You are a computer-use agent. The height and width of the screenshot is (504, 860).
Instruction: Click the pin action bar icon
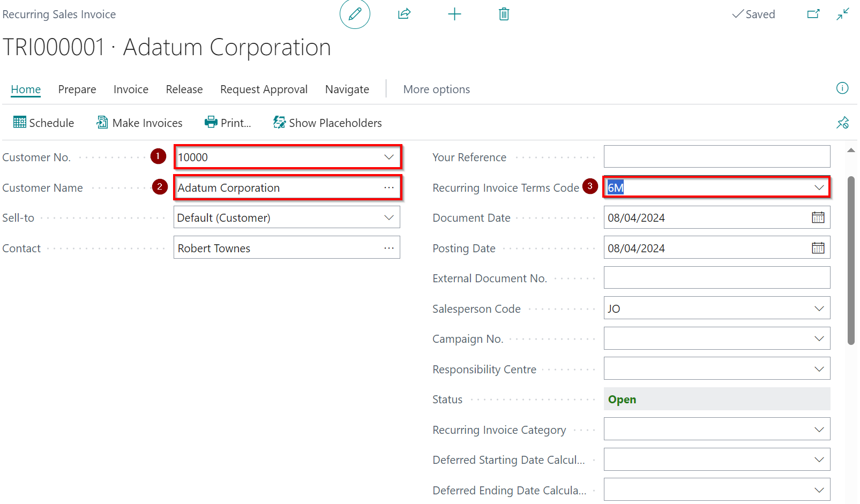click(842, 123)
